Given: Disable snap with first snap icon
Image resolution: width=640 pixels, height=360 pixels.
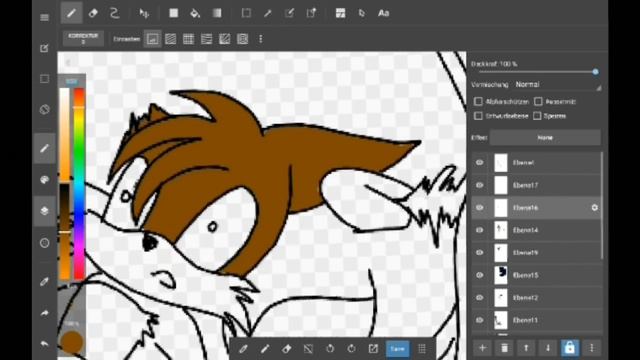Looking at the screenshot, I should pyautogui.click(x=152, y=39).
